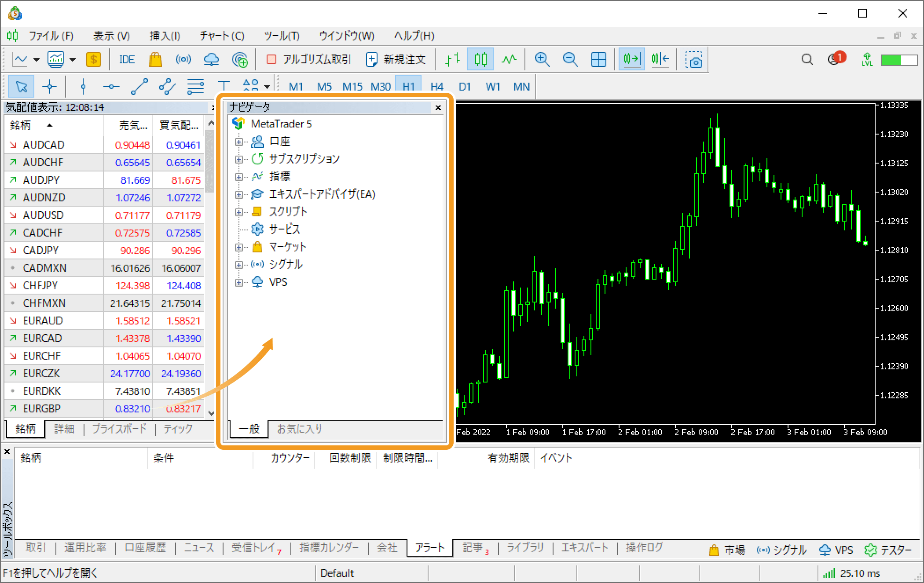
Task: Open the ティック tab
Action: tap(178, 428)
